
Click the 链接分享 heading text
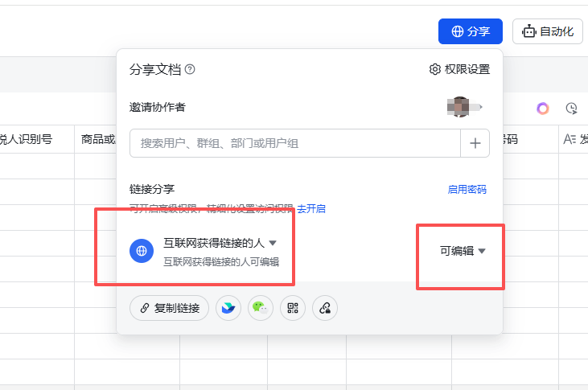pyautogui.click(x=152, y=189)
